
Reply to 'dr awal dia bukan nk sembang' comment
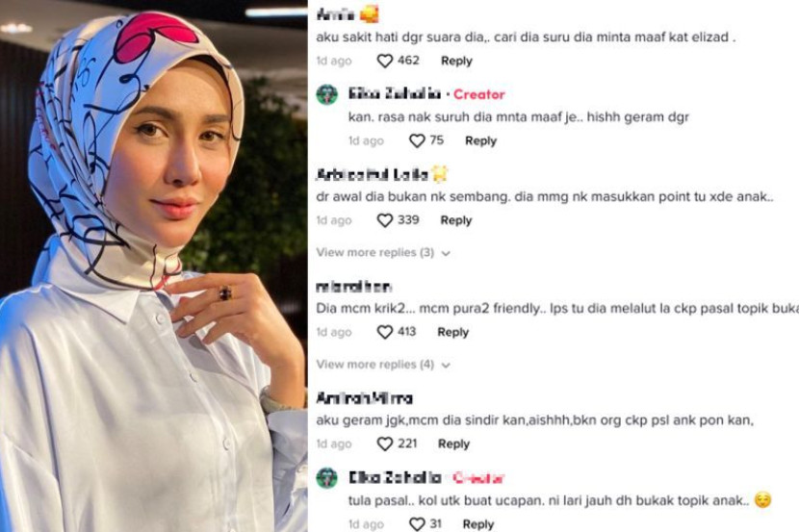tap(456, 220)
